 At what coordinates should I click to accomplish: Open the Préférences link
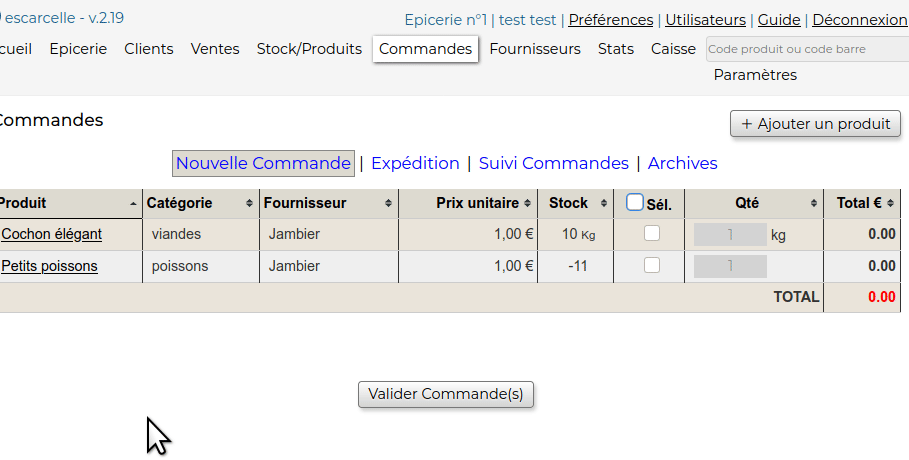611,20
